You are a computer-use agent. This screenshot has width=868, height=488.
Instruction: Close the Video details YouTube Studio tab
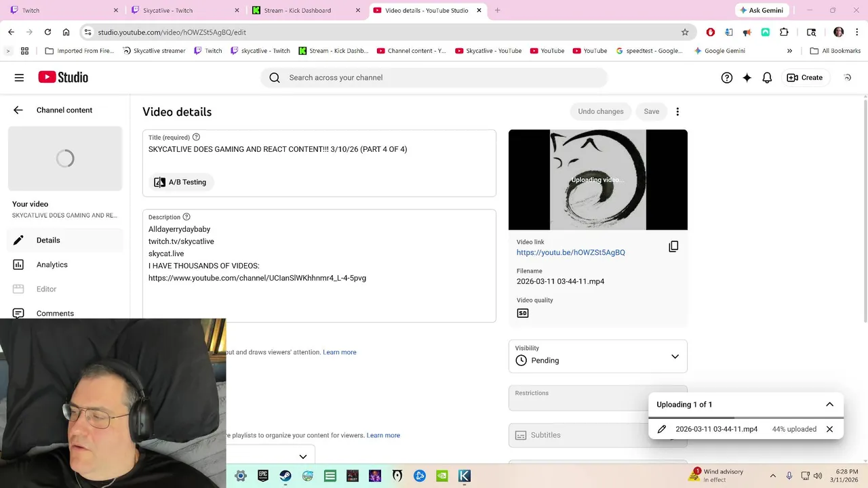point(479,10)
